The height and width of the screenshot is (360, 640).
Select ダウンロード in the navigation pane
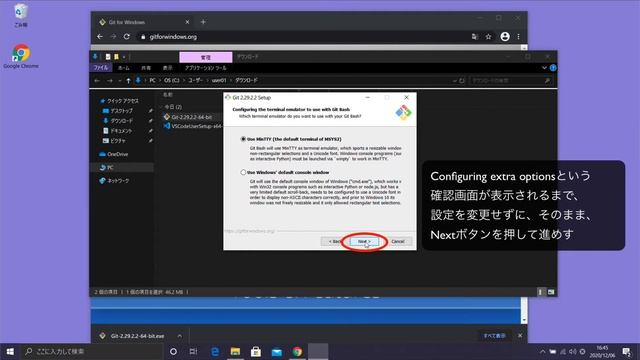click(121, 121)
